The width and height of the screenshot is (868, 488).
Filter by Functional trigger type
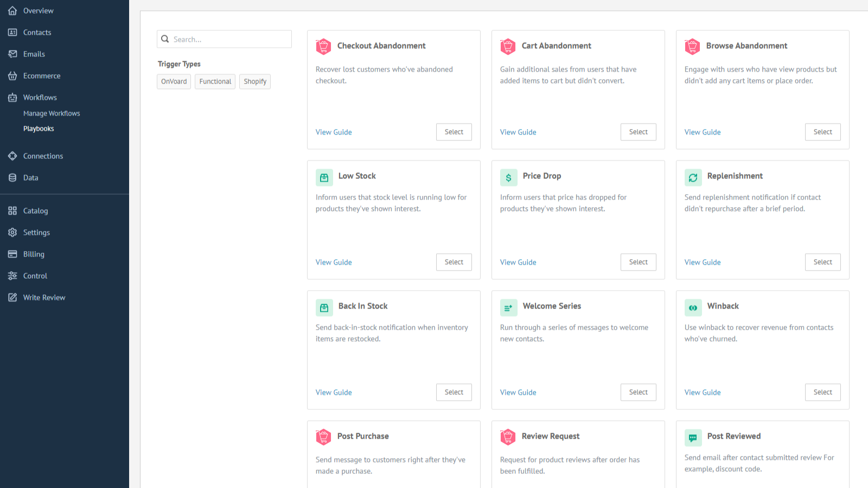(x=215, y=81)
